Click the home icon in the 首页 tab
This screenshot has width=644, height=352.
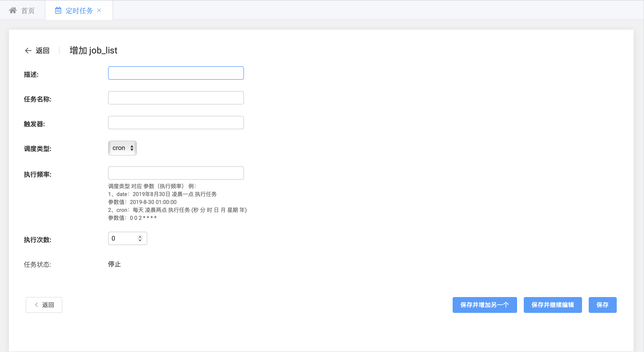13,10
